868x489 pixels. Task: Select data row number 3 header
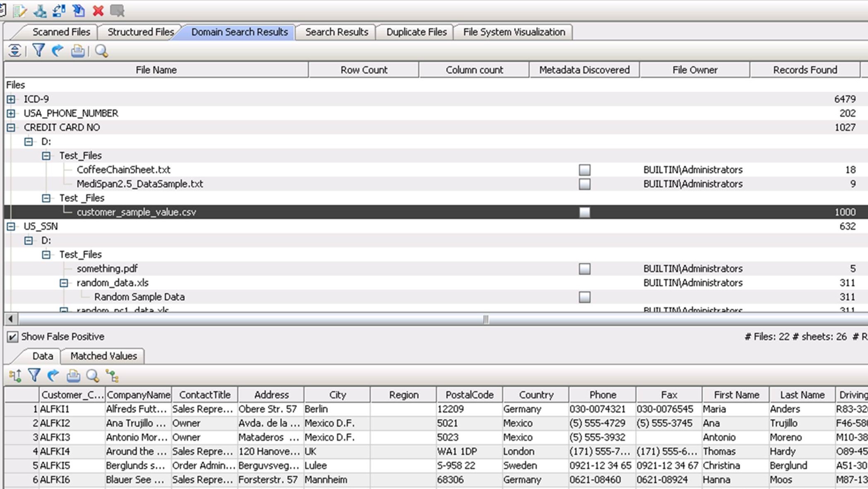coord(22,438)
